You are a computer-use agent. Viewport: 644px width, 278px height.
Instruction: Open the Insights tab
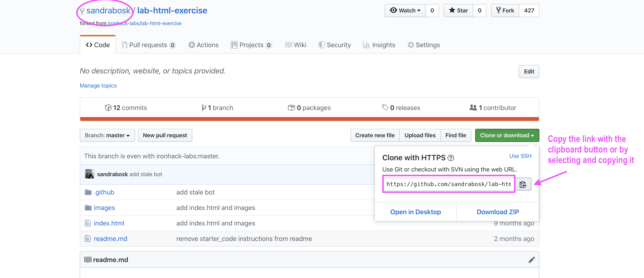[379, 45]
